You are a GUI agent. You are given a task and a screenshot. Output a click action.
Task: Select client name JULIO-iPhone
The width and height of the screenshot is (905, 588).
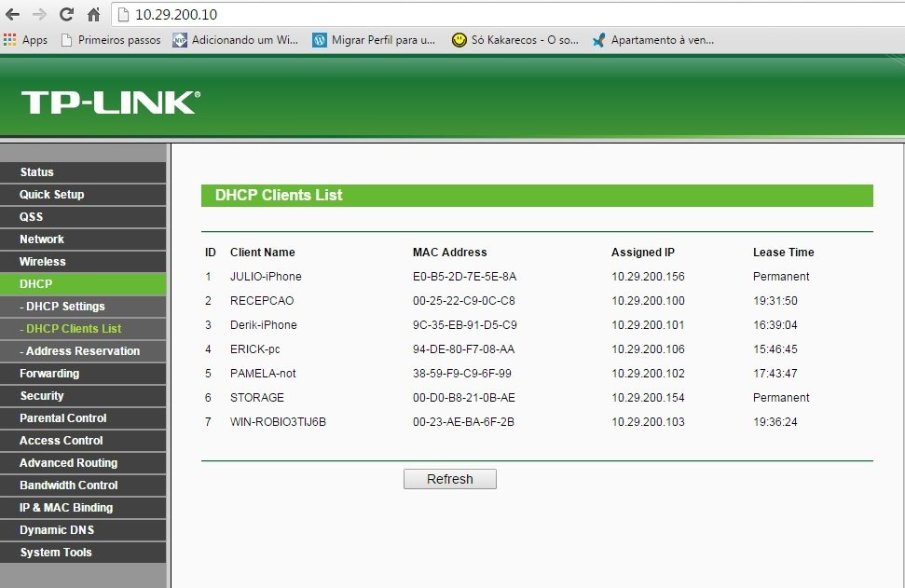point(266,277)
